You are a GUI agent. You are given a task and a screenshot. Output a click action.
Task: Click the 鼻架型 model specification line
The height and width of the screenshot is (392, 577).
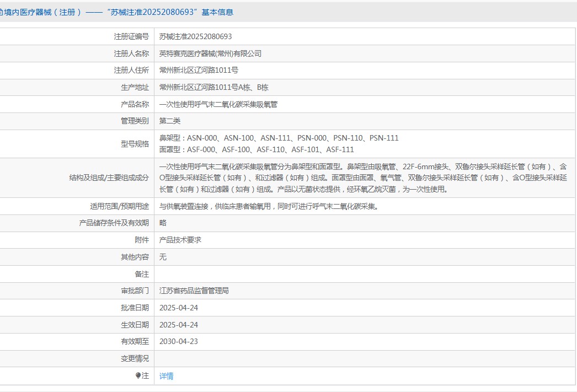[x=279, y=138]
